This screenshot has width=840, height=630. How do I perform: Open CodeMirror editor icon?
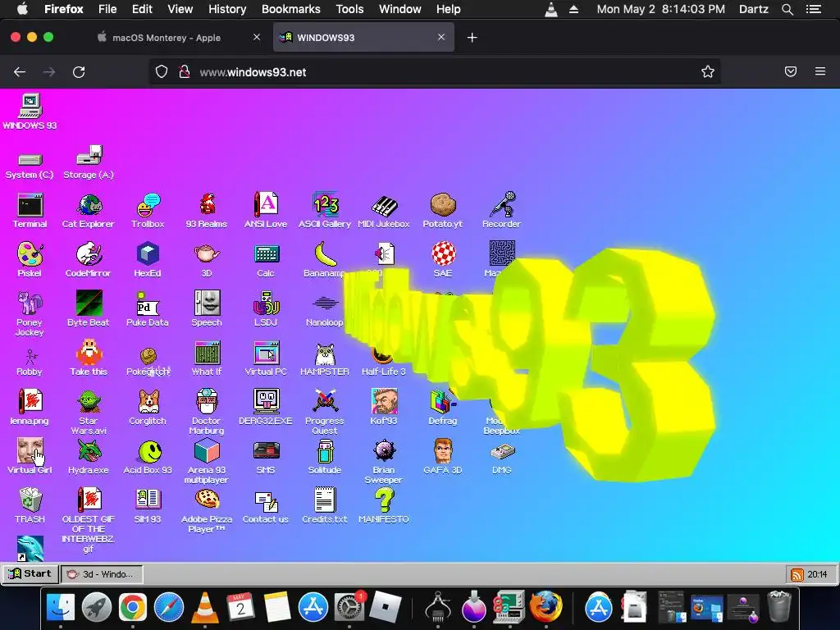coord(89,254)
